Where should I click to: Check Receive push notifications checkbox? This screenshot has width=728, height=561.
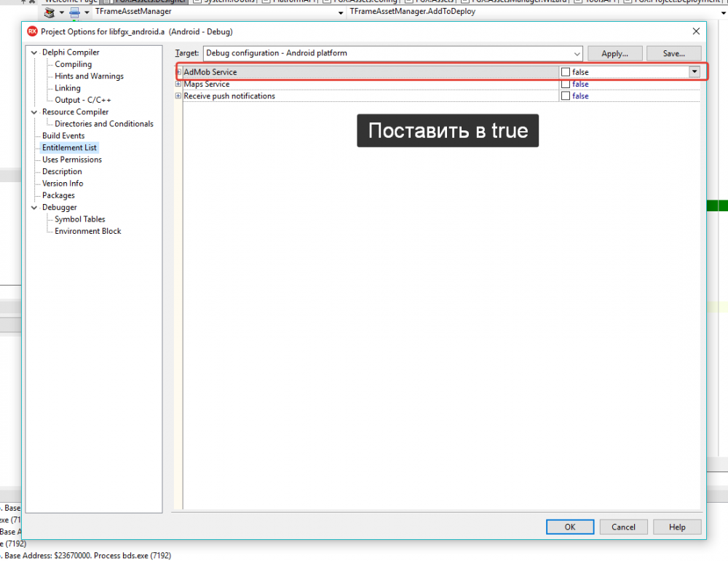click(x=565, y=95)
